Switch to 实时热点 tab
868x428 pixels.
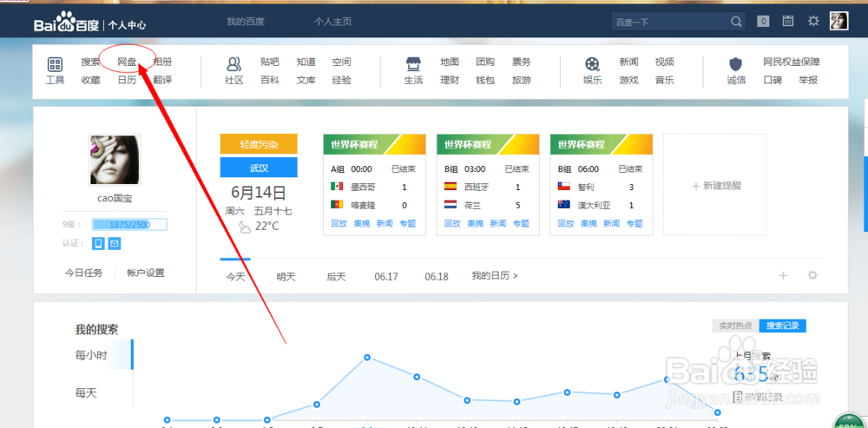[x=735, y=326]
